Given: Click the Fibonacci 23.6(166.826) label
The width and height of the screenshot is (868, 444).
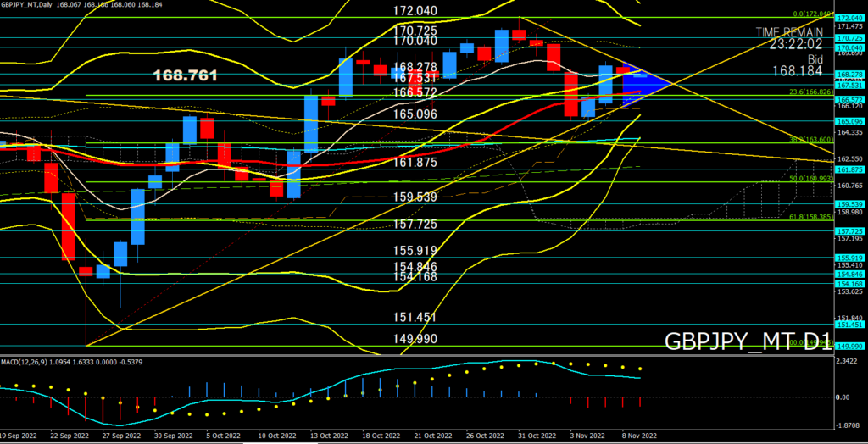Looking at the screenshot, I should 811,92.
